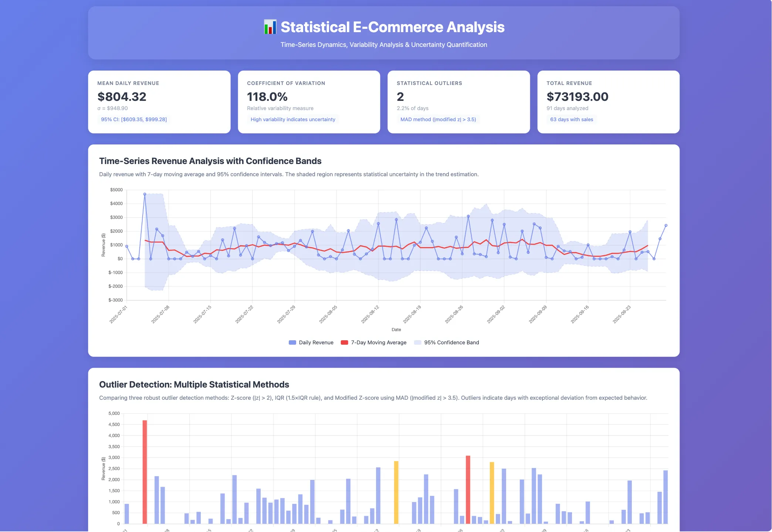Screen dimensions: 772x532
Task: Click the MAD method badge
Action: tap(438, 119)
